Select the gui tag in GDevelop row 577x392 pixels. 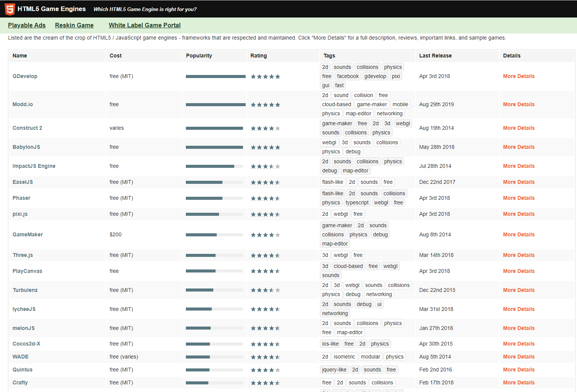click(326, 85)
